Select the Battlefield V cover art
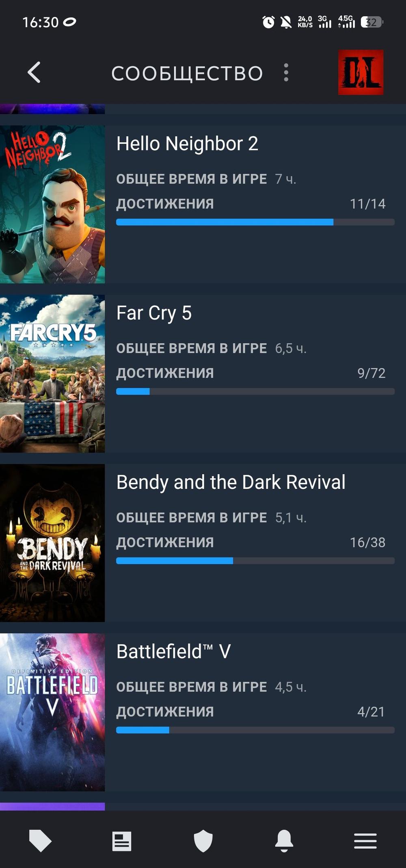Viewport: 406px width, 868px height. 52,712
